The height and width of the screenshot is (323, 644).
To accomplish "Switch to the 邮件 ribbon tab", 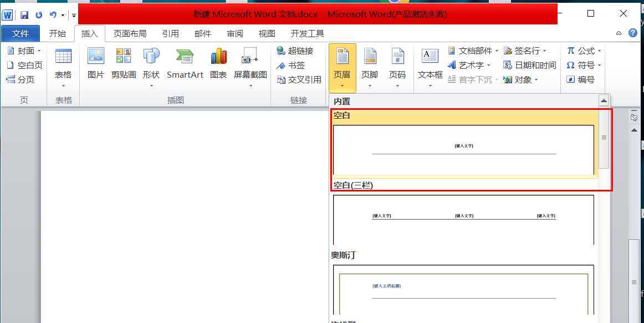I will pos(202,34).
